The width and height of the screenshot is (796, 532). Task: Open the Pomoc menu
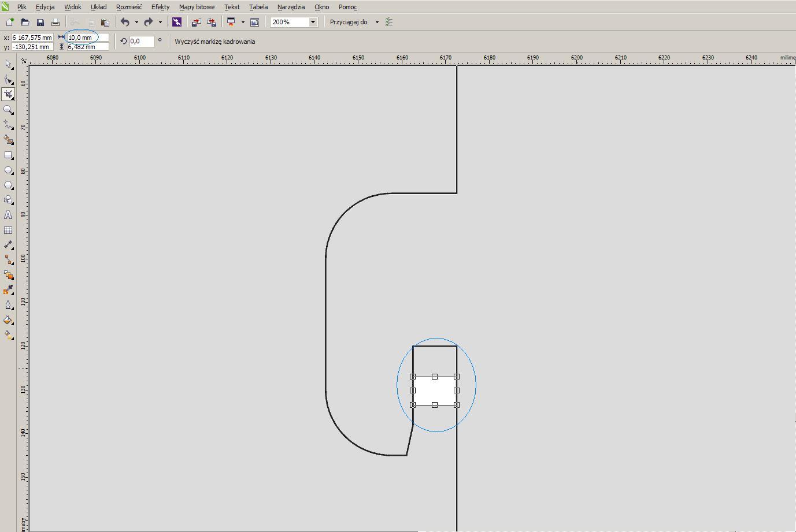click(348, 7)
